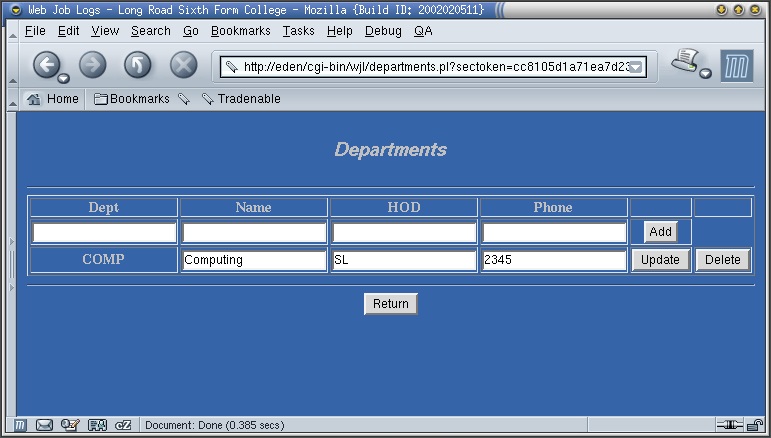Click the Phone column header

click(553, 207)
